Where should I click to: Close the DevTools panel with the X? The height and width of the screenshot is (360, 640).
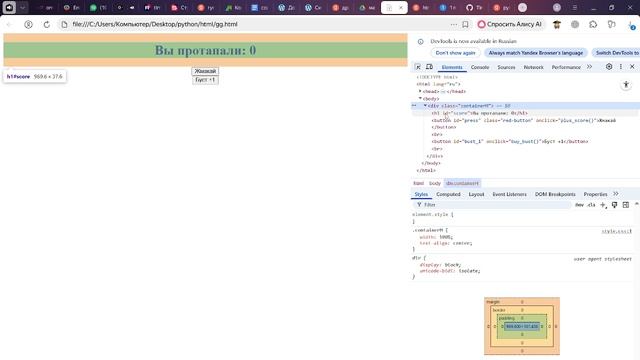click(x=632, y=67)
